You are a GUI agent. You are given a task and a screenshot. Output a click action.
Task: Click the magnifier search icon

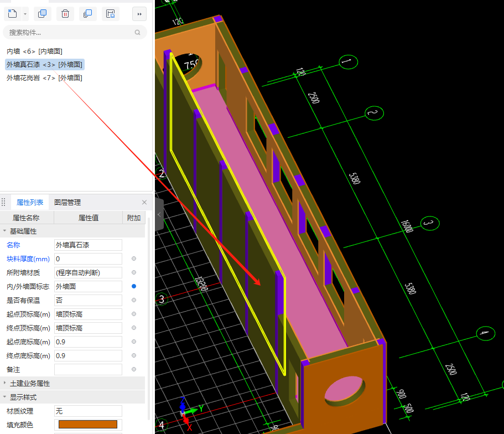[x=137, y=33]
